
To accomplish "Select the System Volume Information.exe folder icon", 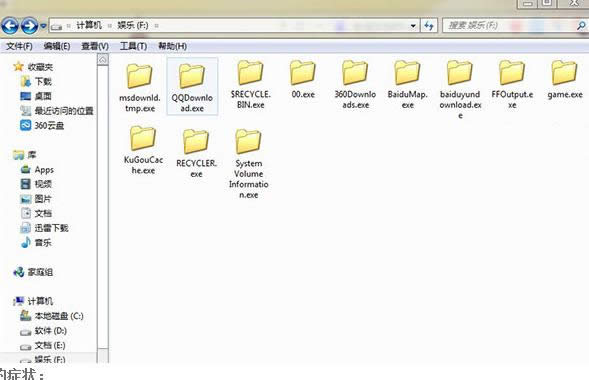I will point(248,142).
